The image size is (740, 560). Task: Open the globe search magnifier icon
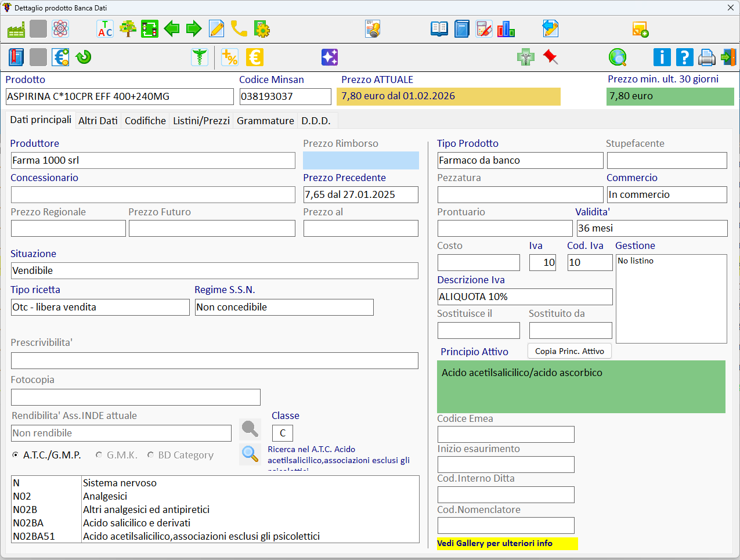618,57
